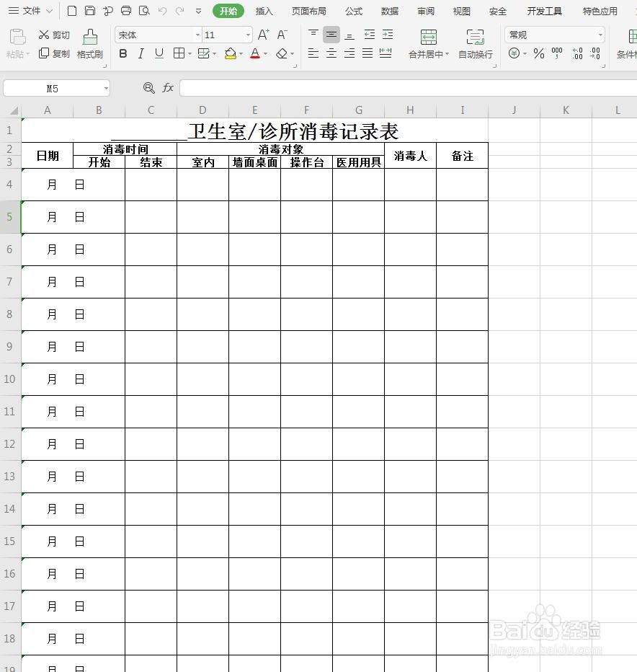The image size is (637, 672).
Task: Open the 常规 number format dropdown
Action: point(600,34)
